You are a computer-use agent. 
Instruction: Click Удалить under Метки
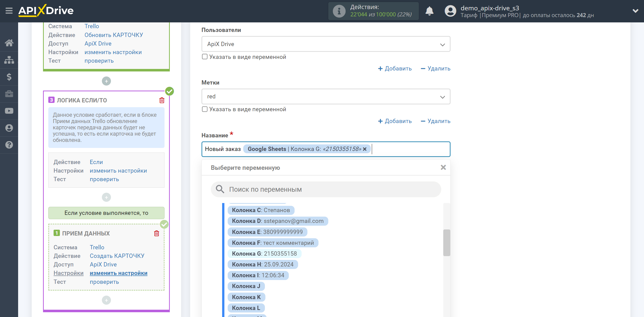pos(435,121)
